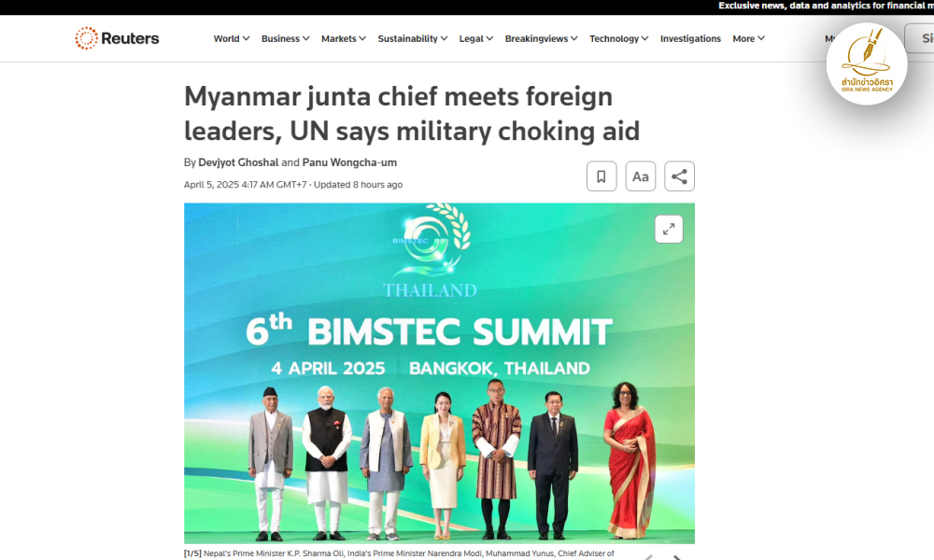Viewport: 934px width, 560px height.
Task: Go to previous gallery image arrow
Action: coord(648,557)
